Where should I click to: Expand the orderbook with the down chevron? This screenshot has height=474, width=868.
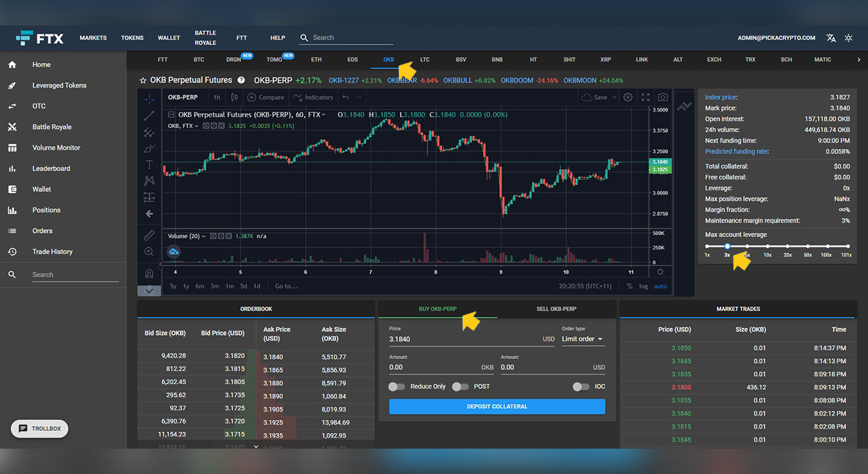click(256, 447)
